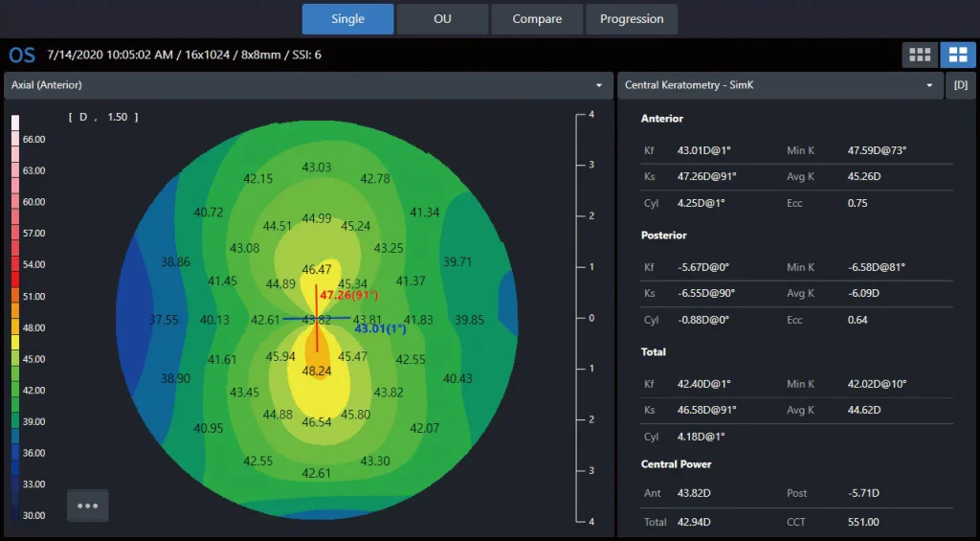
Task: Click the OS eye indicator label
Action: click(x=22, y=55)
